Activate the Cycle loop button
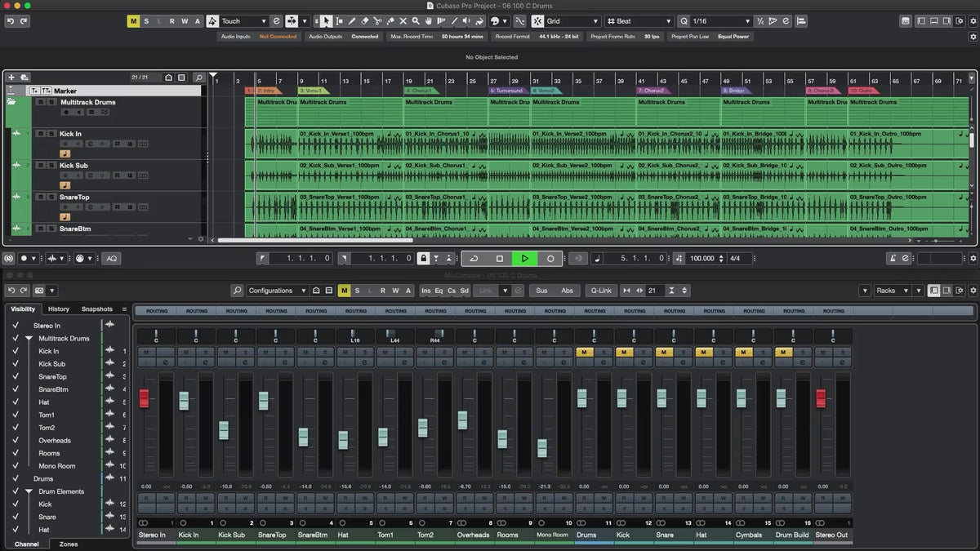The height and width of the screenshot is (551, 980). point(474,259)
